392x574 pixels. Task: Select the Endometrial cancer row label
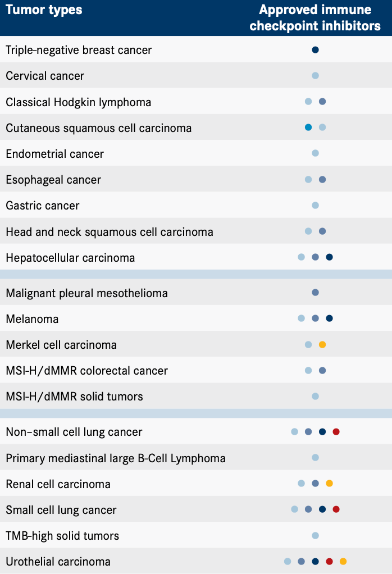(x=55, y=154)
